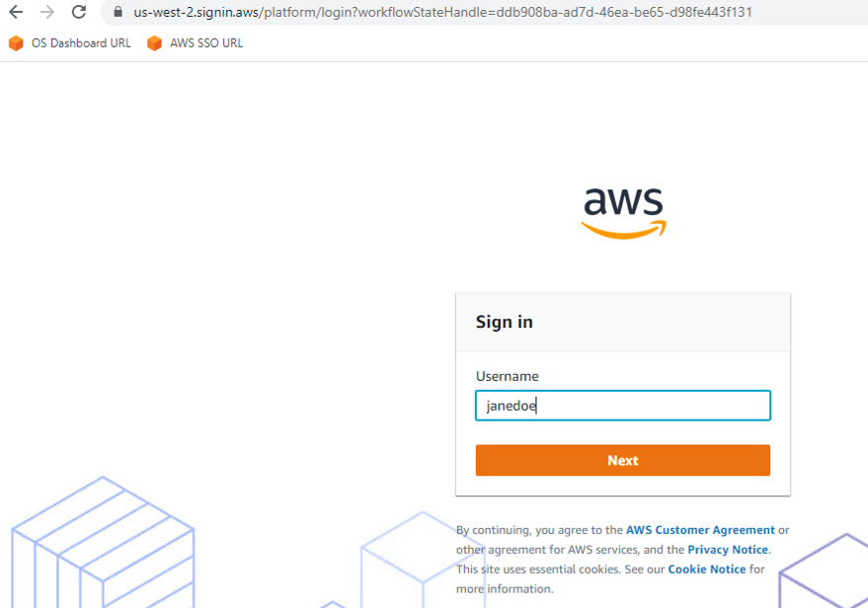This screenshot has height=608, width=868.
Task: Open the Cookie Notice link
Action: pos(707,570)
